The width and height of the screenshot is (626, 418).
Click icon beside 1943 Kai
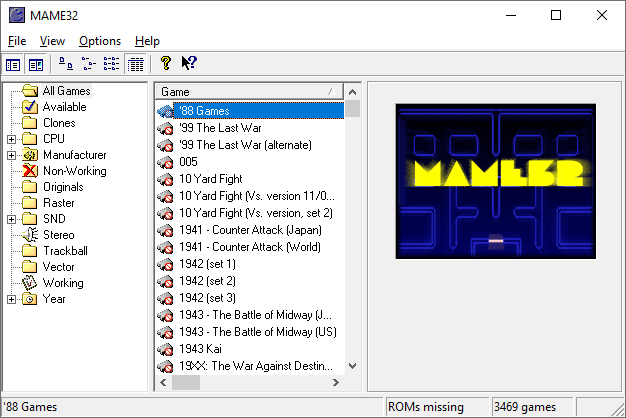pos(165,349)
